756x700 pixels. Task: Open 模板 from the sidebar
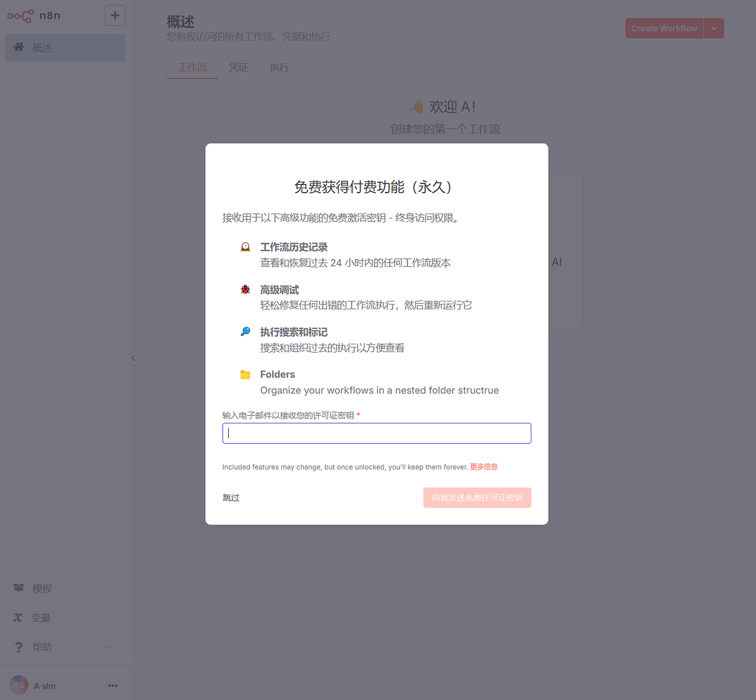tap(20, 588)
